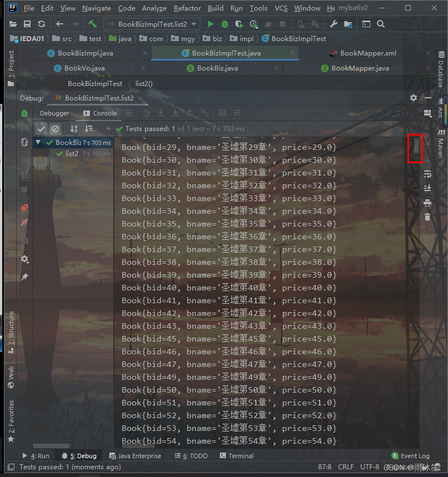Toggle Sort by Duration button

[88, 129]
